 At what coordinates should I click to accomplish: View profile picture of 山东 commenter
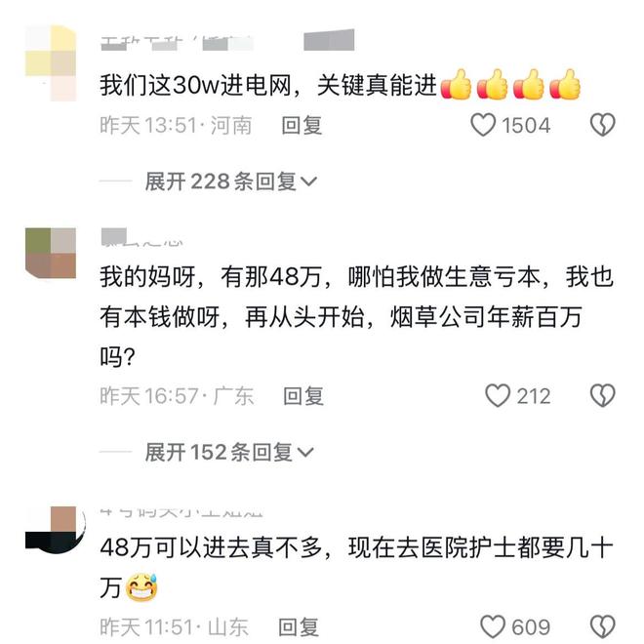point(54,530)
